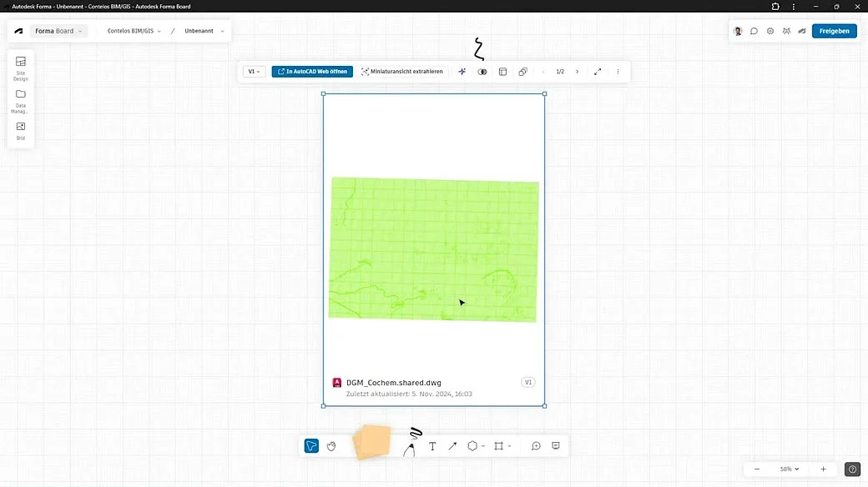868x487 pixels.
Task: Open the Forma Board product dropdown
Action: click(58, 31)
